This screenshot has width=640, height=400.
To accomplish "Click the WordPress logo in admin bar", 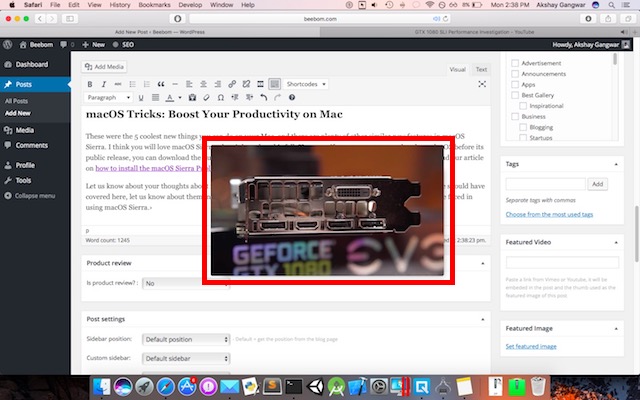I will 7,45.
